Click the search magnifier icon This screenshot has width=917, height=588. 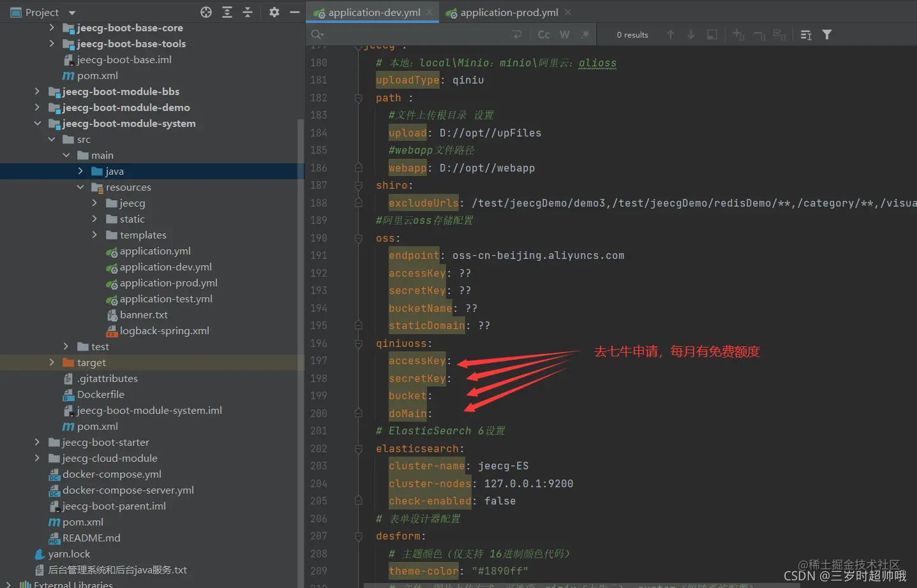(x=317, y=34)
